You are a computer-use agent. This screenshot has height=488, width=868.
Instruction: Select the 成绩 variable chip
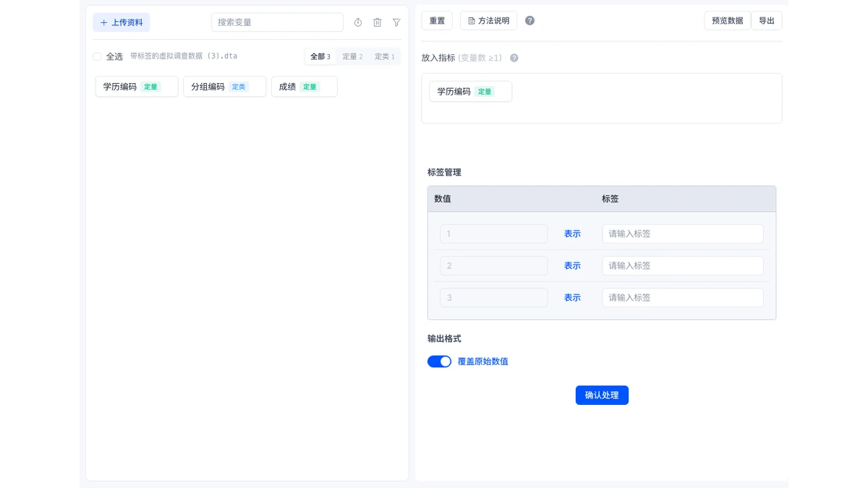(304, 87)
